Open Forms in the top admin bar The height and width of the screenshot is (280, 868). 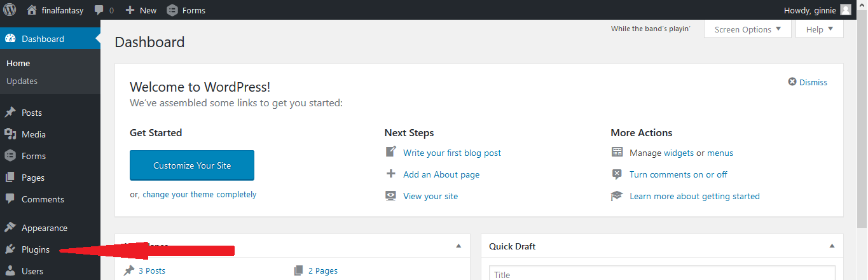point(186,10)
